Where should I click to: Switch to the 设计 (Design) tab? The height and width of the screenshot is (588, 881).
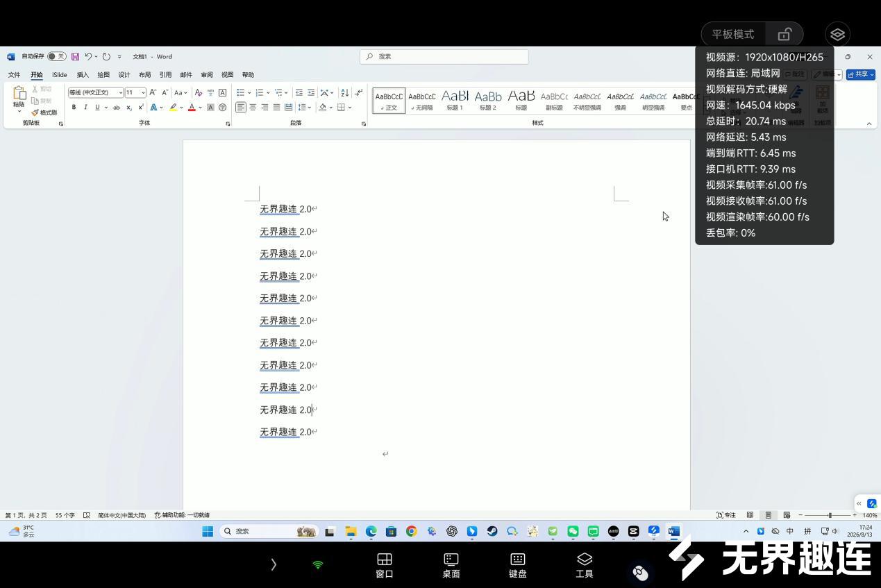124,75
